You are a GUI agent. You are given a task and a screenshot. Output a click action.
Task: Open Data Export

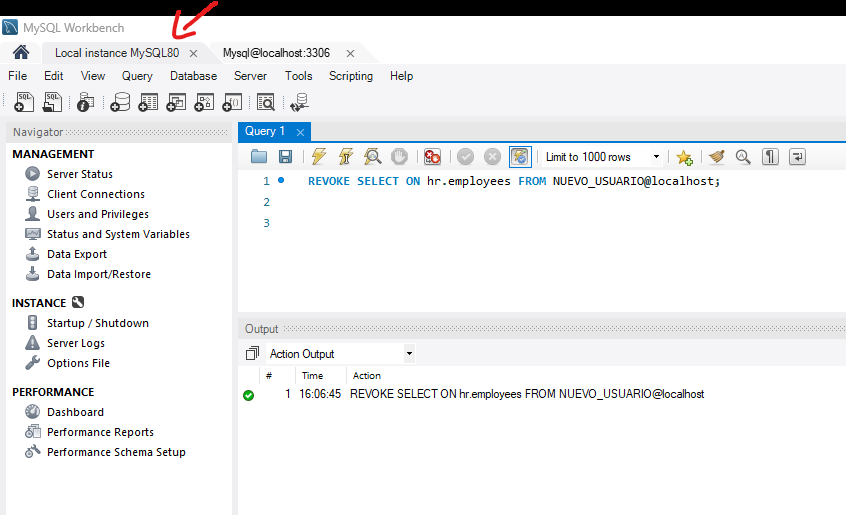point(77,253)
